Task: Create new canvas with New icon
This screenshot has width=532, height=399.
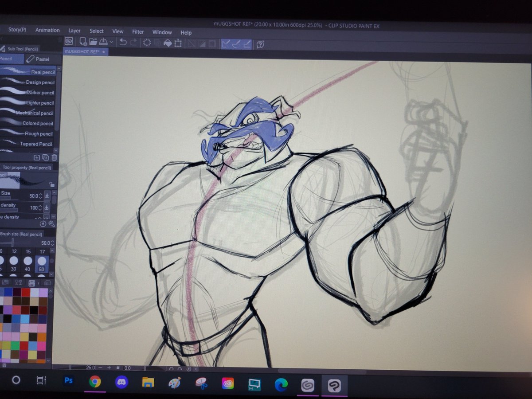Action: coord(83,42)
